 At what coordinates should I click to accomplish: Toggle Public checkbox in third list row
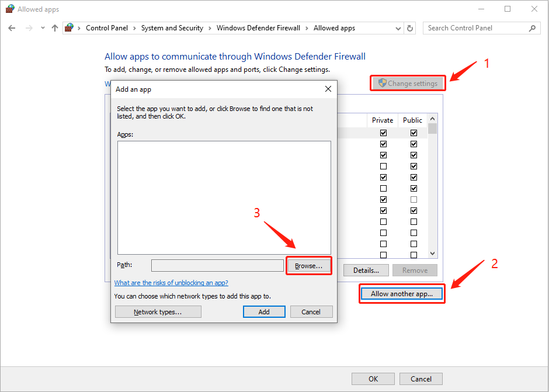pyautogui.click(x=414, y=155)
